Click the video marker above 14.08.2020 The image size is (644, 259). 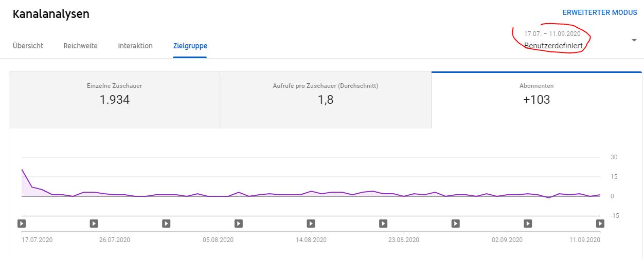(311, 224)
